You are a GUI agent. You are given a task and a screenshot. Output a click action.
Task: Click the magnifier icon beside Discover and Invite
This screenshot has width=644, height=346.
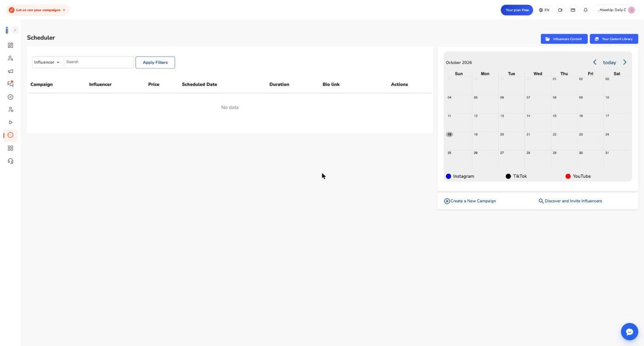(541, 201)
